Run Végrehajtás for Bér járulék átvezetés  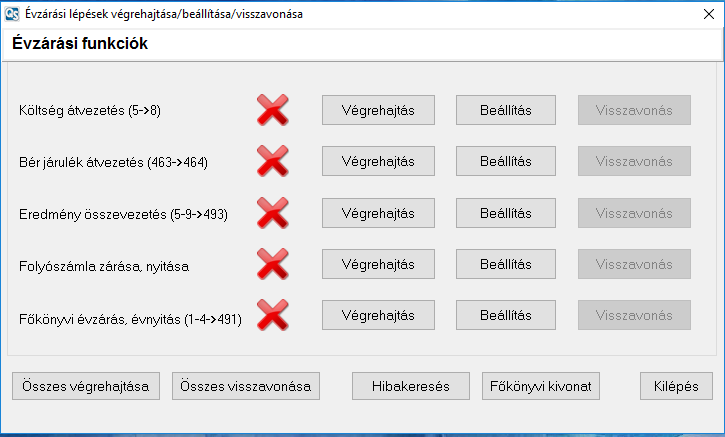click(x=378, y=161)
